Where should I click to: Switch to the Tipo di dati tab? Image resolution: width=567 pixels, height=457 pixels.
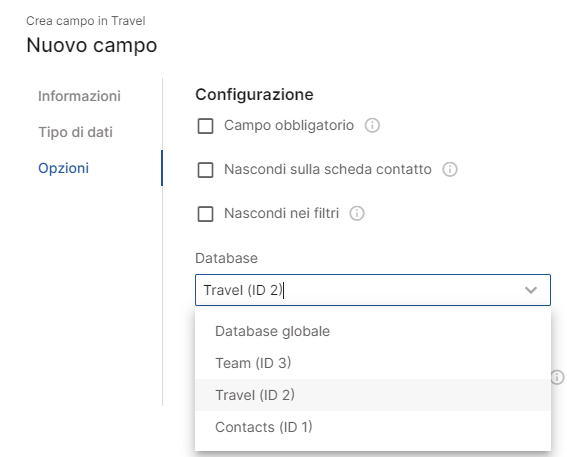click(75, 132)
